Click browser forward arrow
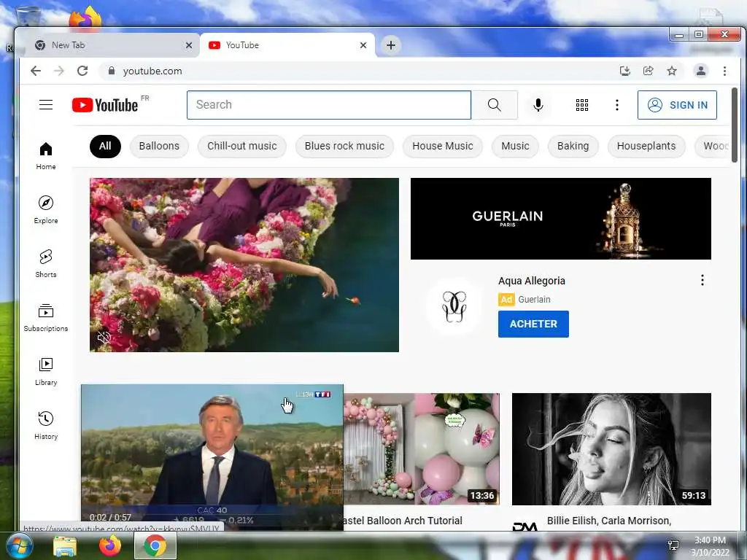 pos(59,71)
